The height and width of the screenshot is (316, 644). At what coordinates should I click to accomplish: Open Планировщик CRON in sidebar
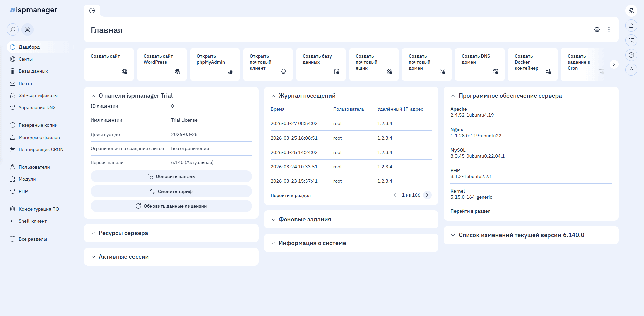click(38, 149)
